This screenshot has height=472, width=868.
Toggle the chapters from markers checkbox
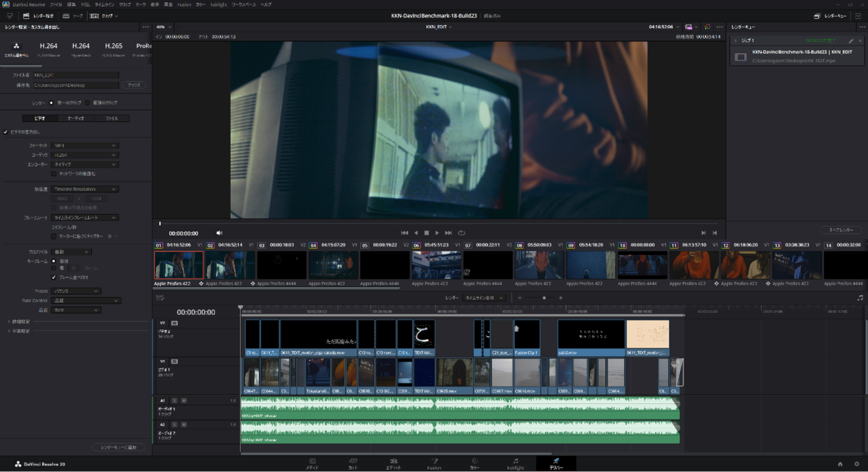point(54,236)
